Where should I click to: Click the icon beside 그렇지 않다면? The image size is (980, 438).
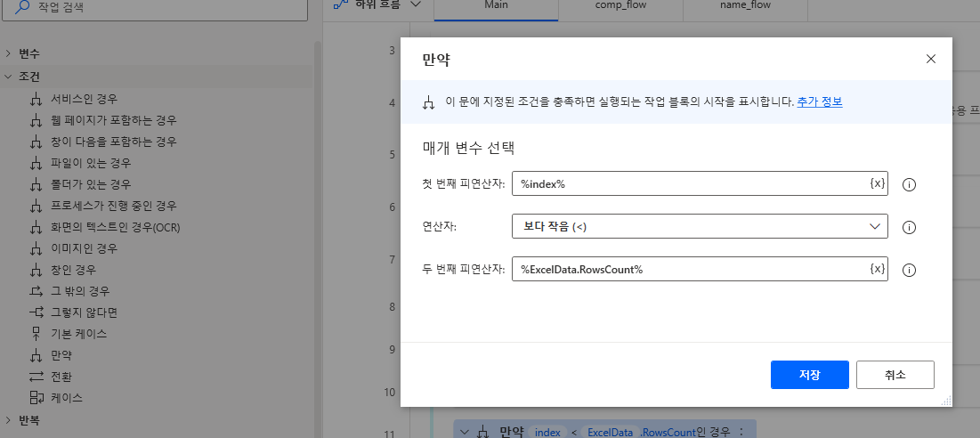pyautogui.click(x=36, y=312)
